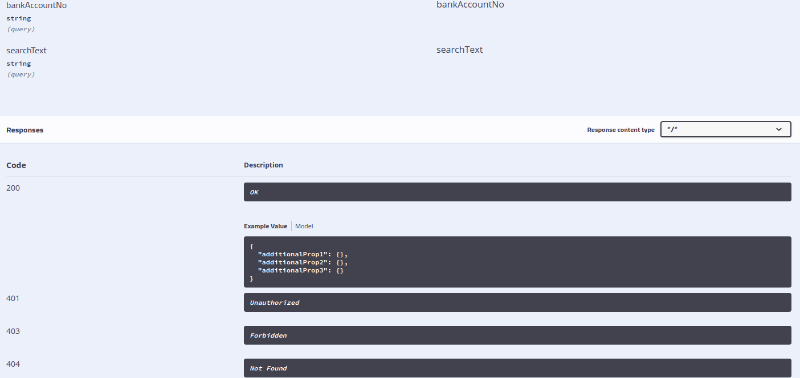Click the Unauthorized description box
The image size is (800, 378).
click(x=517, y=303)
